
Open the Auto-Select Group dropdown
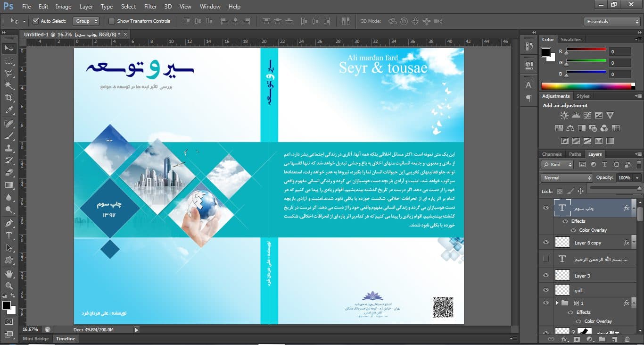(86, 21)
